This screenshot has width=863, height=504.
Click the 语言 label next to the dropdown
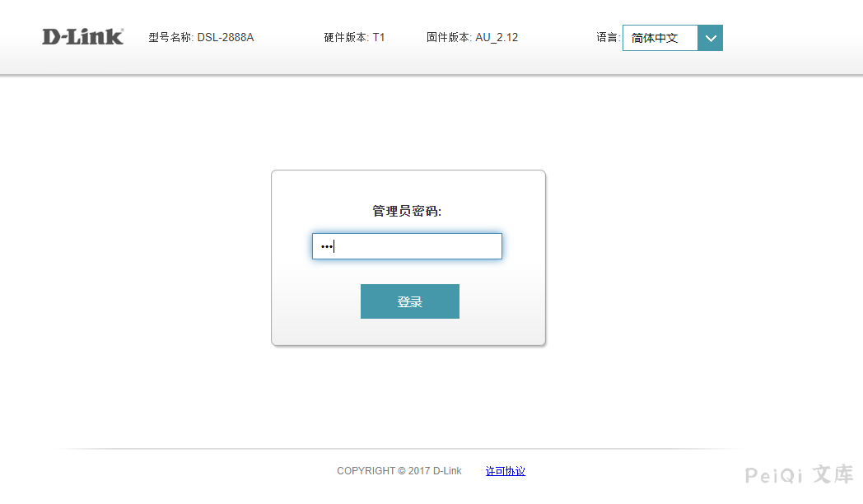(607, 37)
